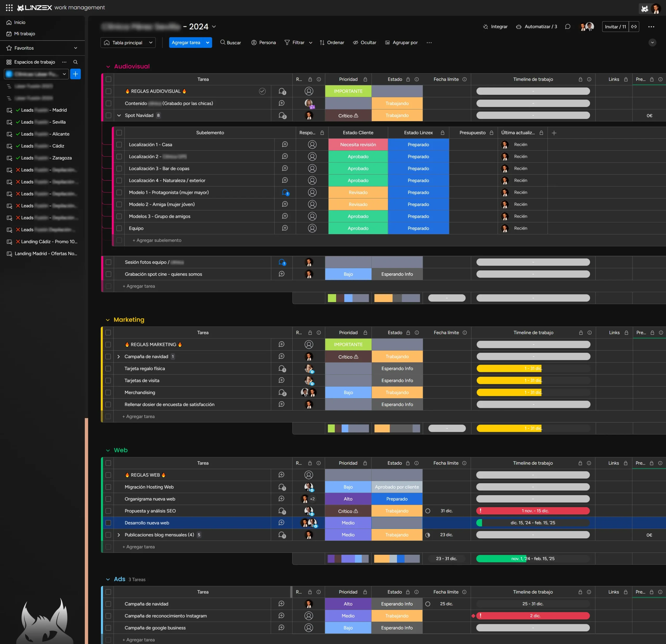Click Crítico priority cell of Spot Navidad
The height and width of the screenshot is (644, 666).
(348, 116)
